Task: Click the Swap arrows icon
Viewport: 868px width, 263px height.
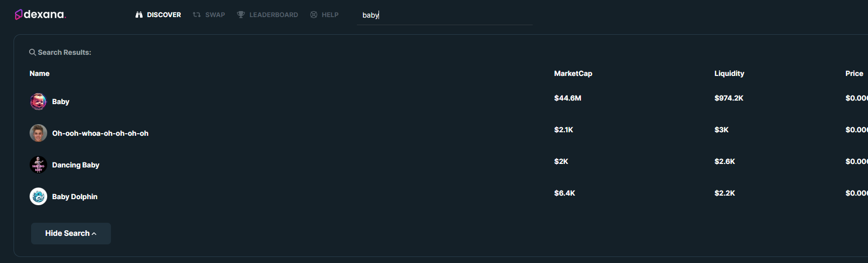Action: click(197, 15)
